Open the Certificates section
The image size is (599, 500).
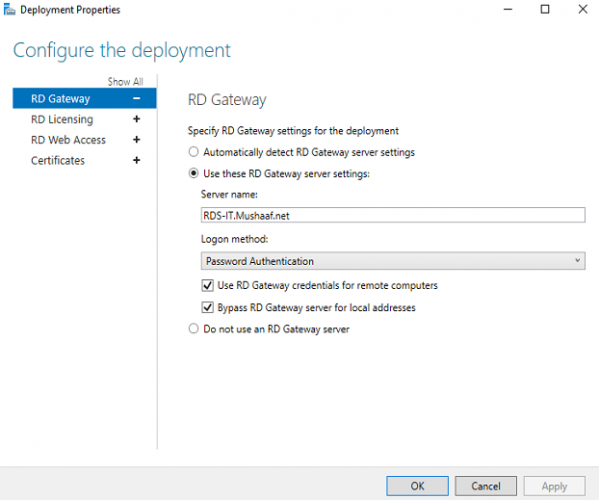pos(58,160)
